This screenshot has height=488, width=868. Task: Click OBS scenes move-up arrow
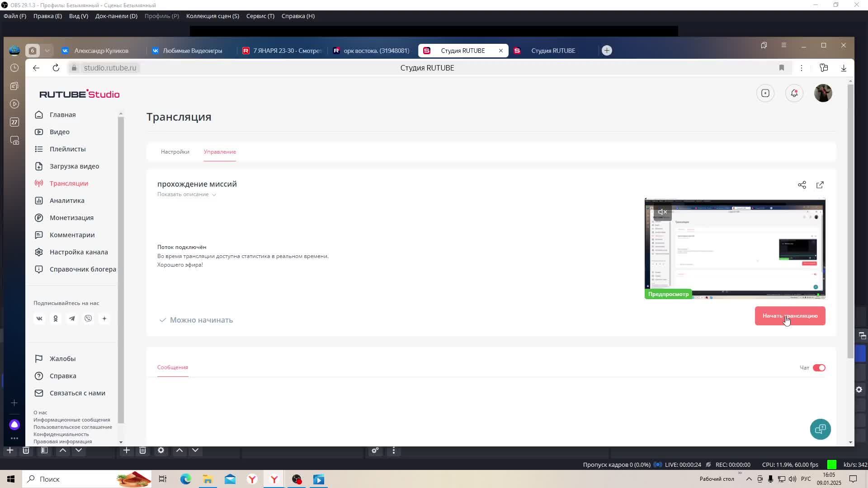click(63, 450)
